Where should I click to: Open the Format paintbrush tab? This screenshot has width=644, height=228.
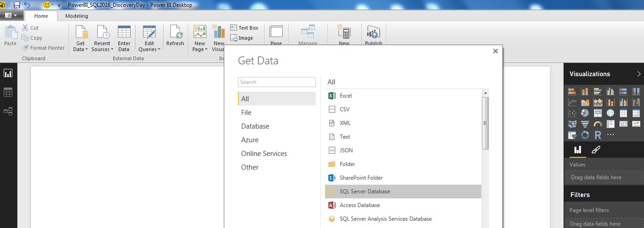[x=596, y=149]
